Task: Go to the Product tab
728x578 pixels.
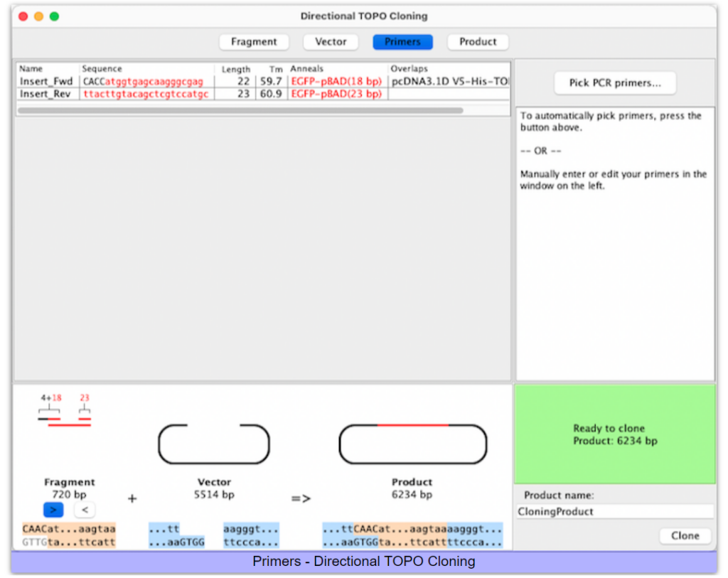Action: click(478, 42)
